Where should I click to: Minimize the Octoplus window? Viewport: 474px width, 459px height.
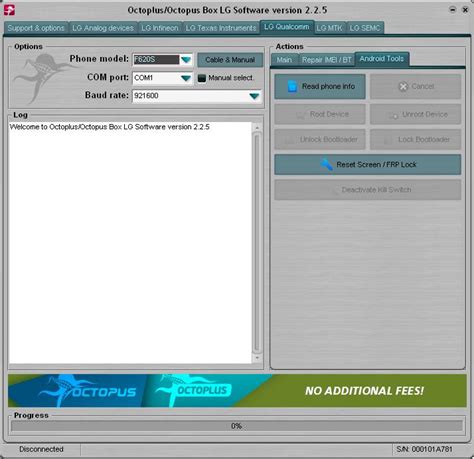(x=452, y=10)
